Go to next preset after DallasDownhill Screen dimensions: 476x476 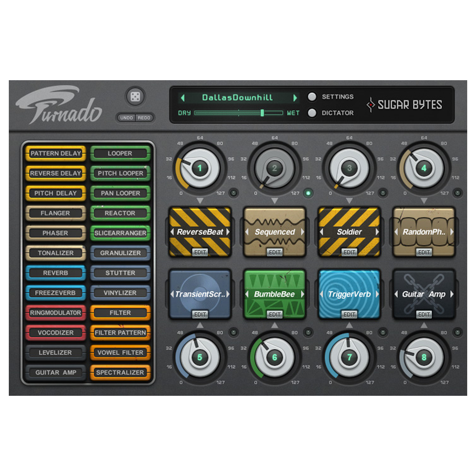(295, 98)
